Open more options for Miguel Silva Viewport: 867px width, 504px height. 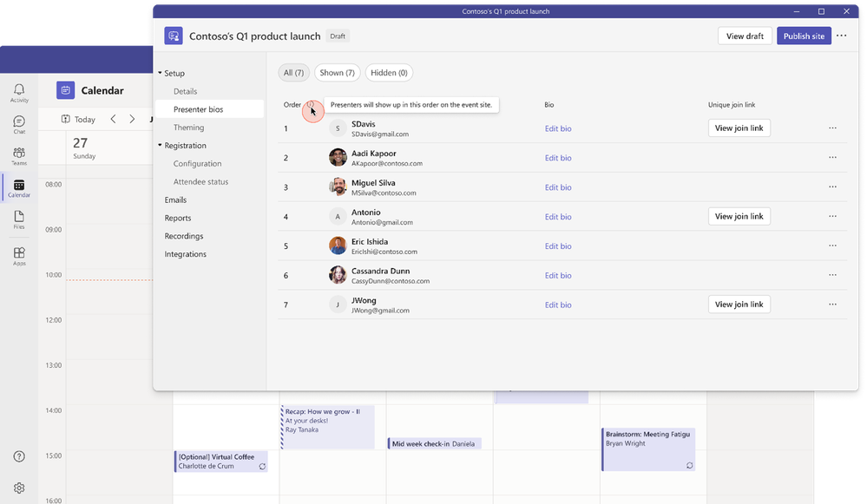[832, 187]
